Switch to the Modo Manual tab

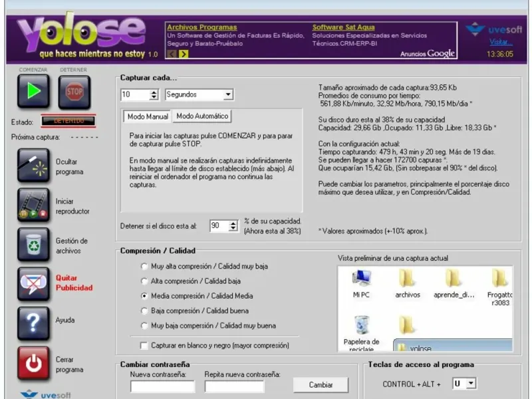[x=148, y=116]
